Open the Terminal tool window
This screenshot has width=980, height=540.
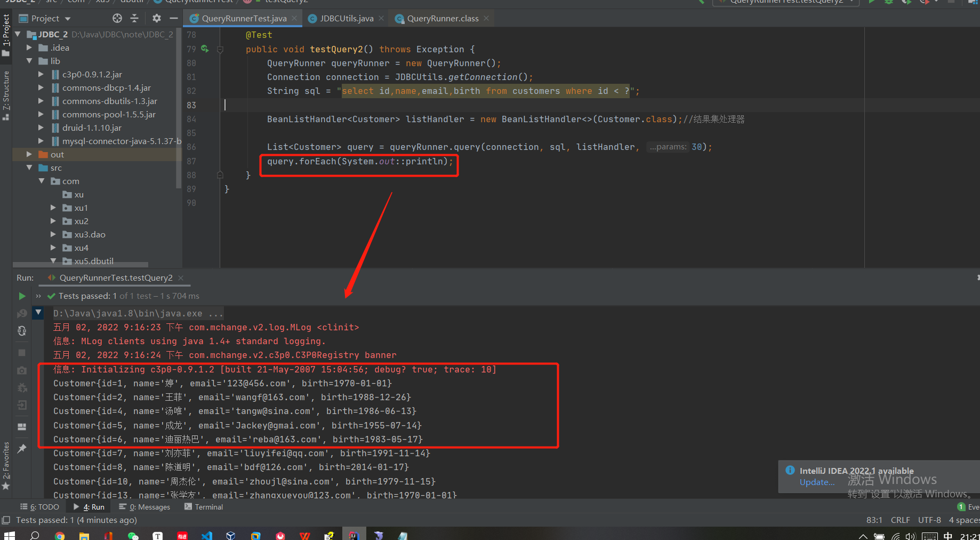coord(204,507)
